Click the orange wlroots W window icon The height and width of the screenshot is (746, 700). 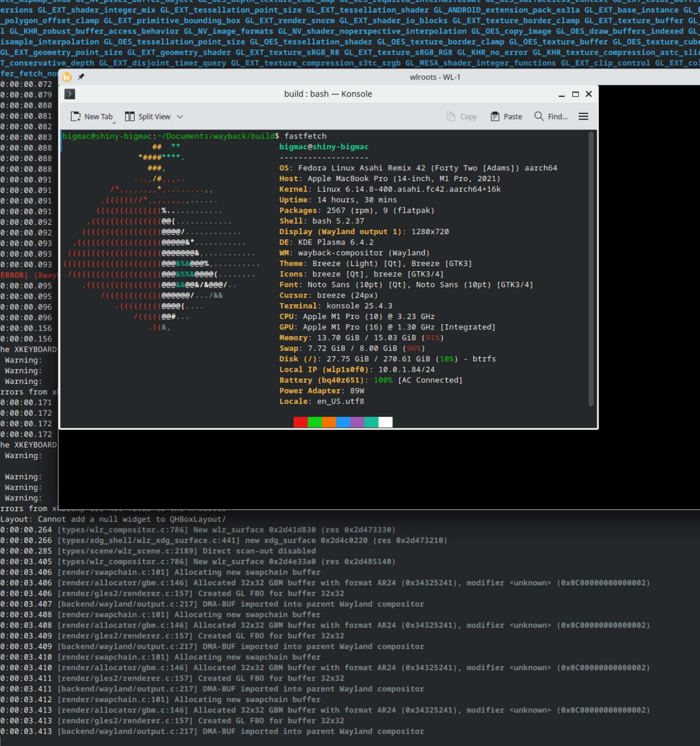click(x=67, y=77)
